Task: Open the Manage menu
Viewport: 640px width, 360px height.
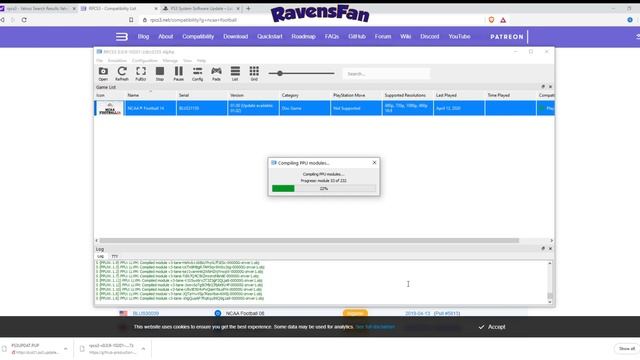Action: [x=170, y=60]
